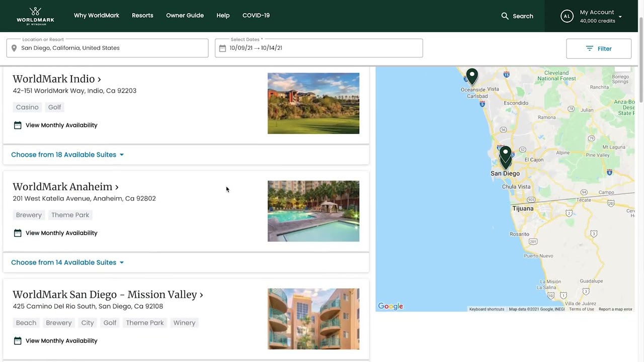This screenshot has width=644, height=362.
Task: Open the My Account dropdown arrow
Action: (x=620, y=17)
